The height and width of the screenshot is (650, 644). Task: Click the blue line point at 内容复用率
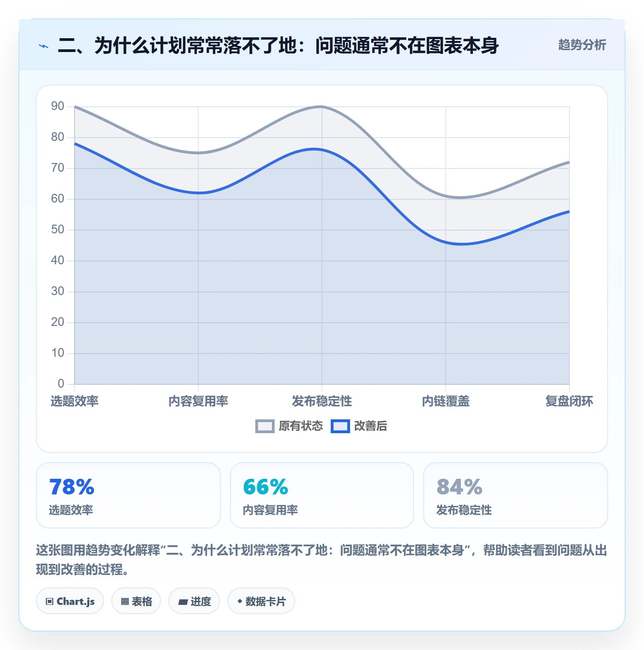click(198, 193)
